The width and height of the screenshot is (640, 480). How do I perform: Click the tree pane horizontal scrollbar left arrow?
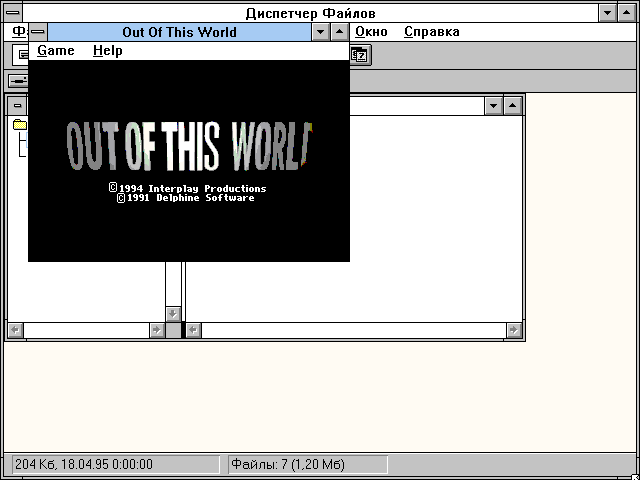pyautogui.click(x=16, y=330)
